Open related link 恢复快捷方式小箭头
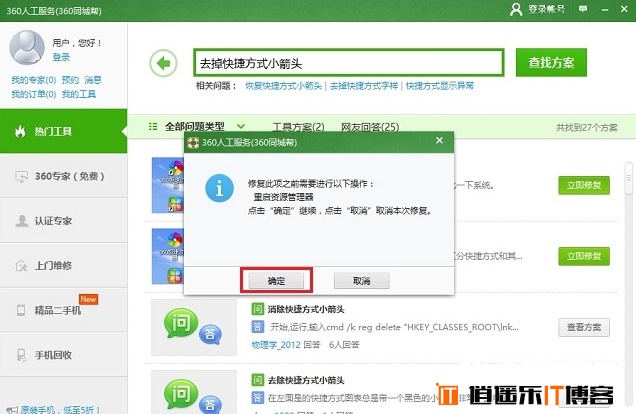Viewport: 636px width, 414px height. pos(283,86)
